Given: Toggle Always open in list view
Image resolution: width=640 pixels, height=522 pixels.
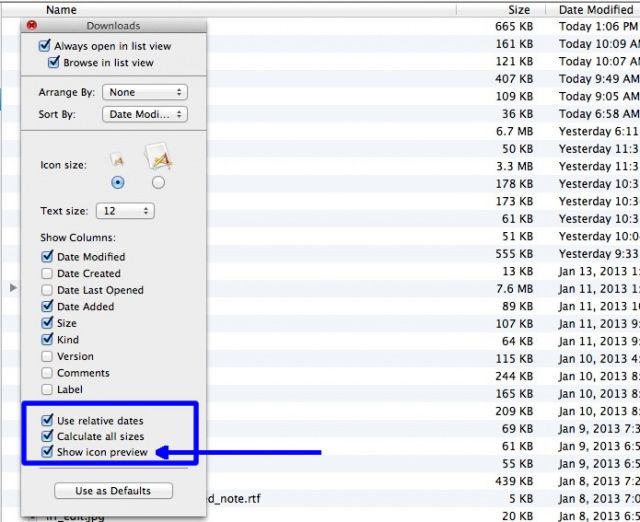Looking at the screenshot, I should click(x=45, y=46).
